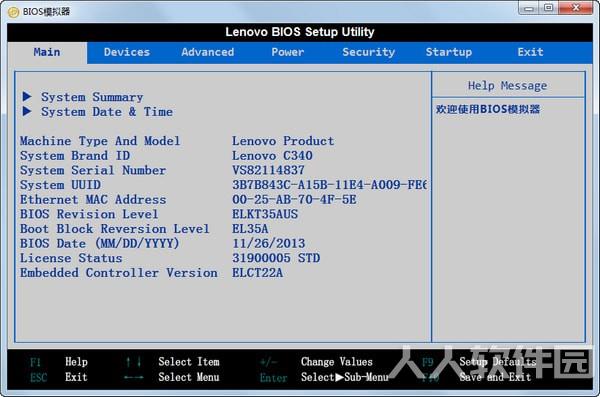Click the 欢迎使用BIOS模拟器 help text
600x397 pixels.
click(x=488, y=109)
